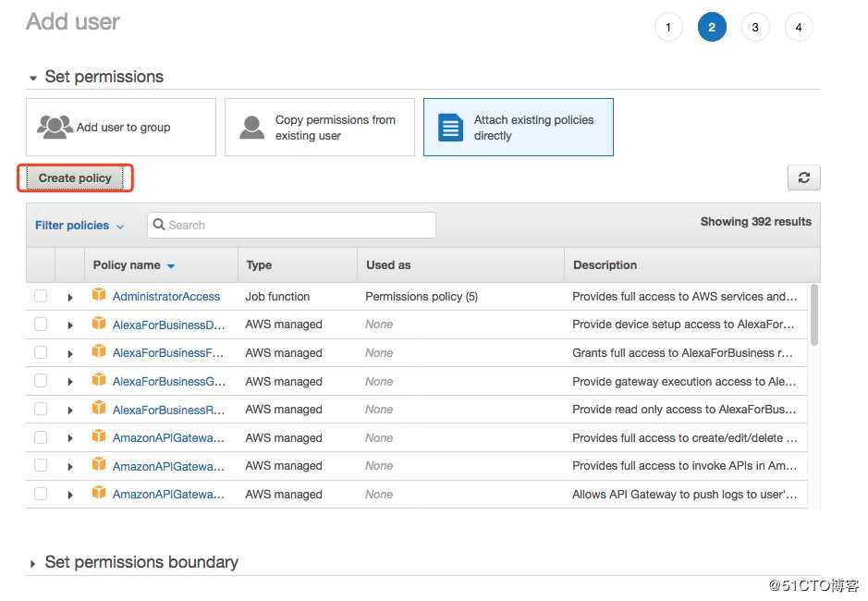Check the AlexaForBusinessD... policy checkbox
Viewport: 868px width, 601px height.
(x=41, y=324)
